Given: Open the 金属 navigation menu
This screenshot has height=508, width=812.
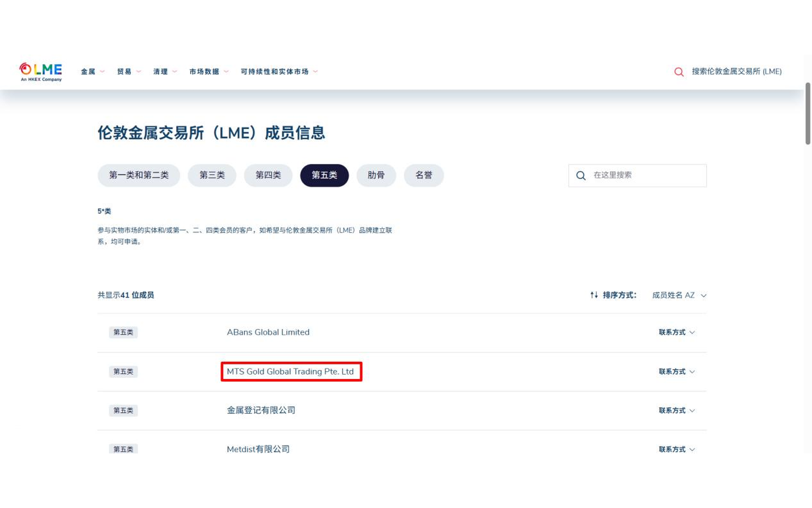Looking at the screenshot, I should (92, 71).
